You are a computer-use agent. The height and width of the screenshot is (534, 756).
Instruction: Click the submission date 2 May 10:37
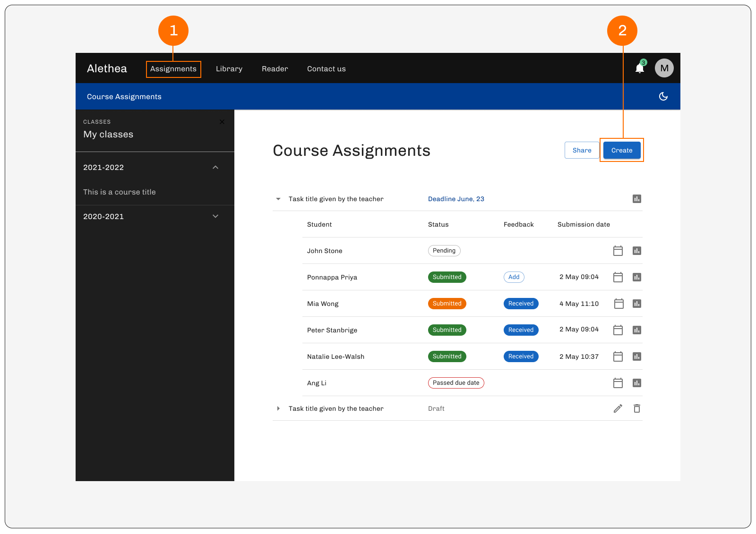click(579, 356)
